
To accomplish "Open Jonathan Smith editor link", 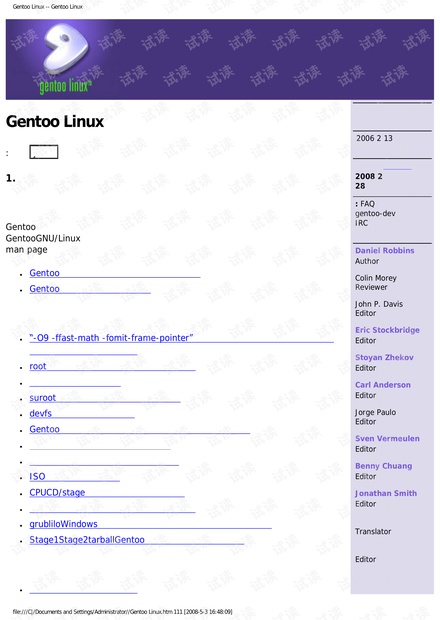I will pos(386,493).
